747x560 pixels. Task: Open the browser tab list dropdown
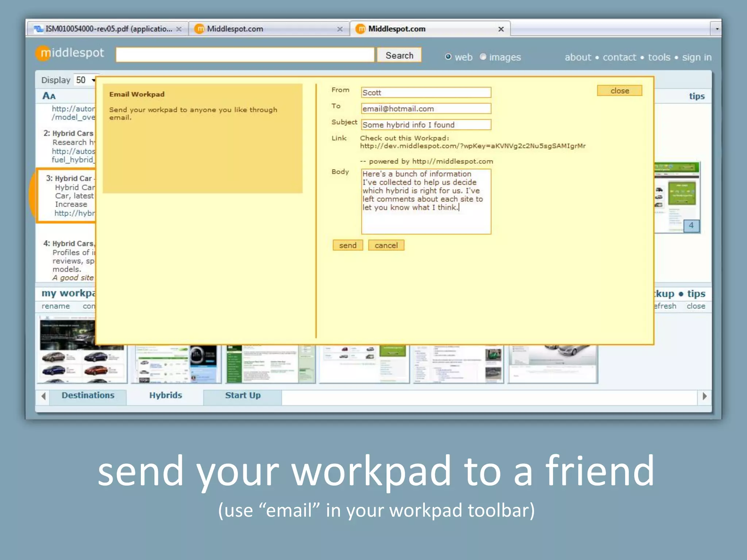(717, 29)
